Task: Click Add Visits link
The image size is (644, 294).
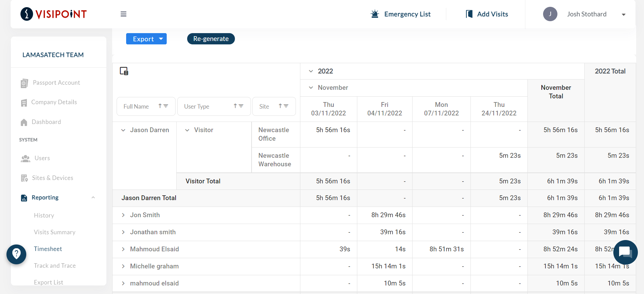Action: [x=493, y=14]
